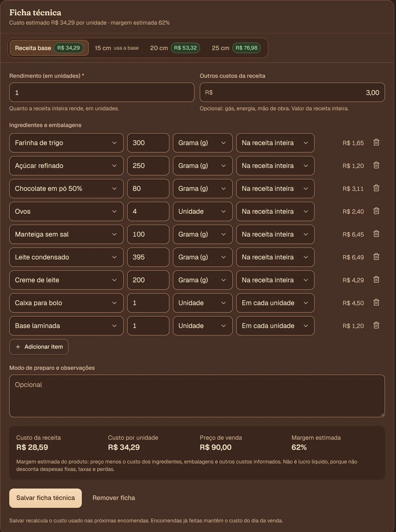Open the Ovos ingredient dropdown
396x532 pixels.
coord(66,211)
